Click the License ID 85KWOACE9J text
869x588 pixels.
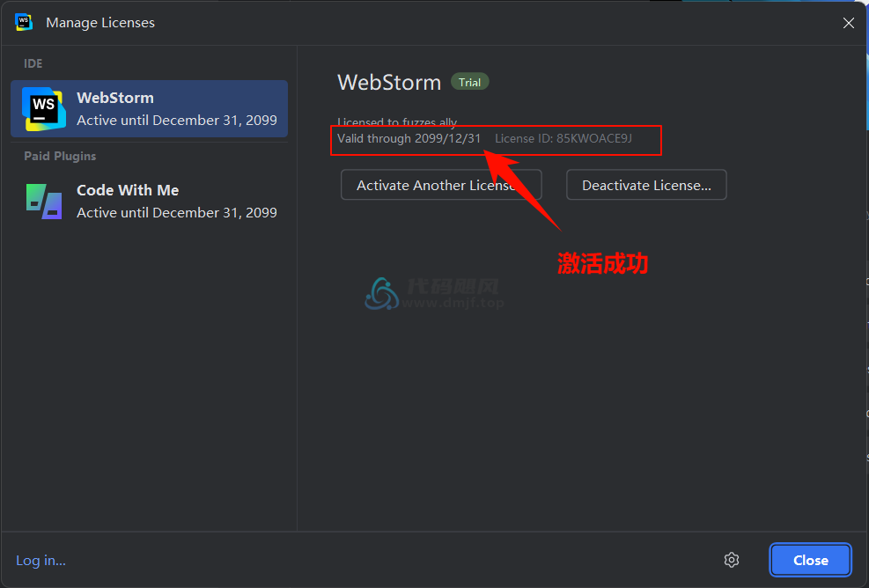click(563, 138)
